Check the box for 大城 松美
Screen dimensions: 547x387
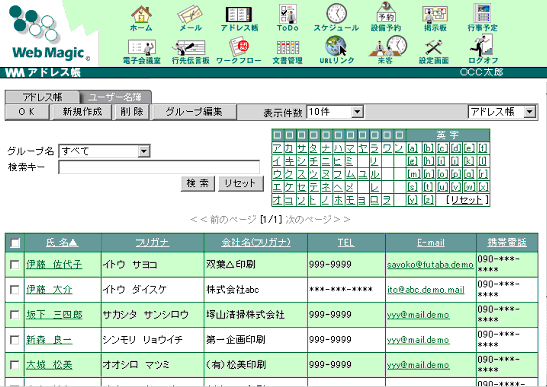tap(15, 365)
